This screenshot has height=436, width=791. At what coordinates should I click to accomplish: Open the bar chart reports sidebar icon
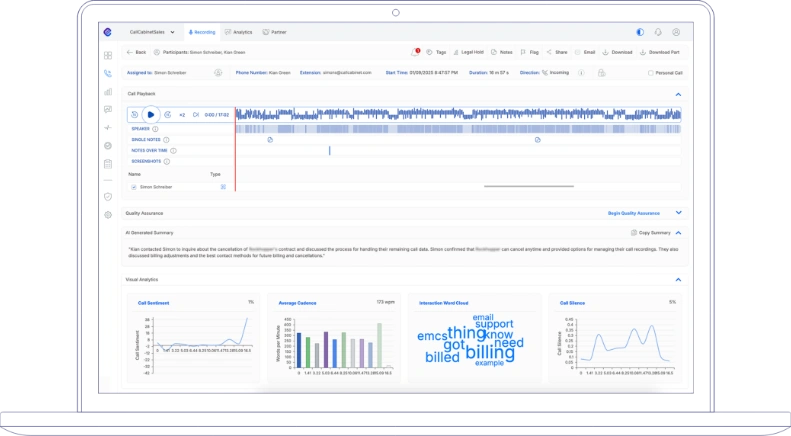point(108,91)
